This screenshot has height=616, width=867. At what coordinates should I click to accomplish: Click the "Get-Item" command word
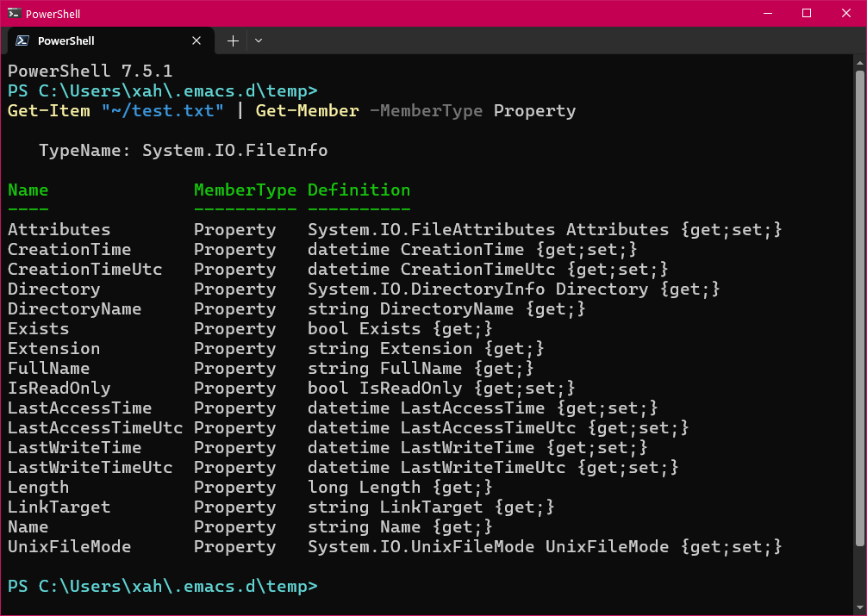pos(48,110)
